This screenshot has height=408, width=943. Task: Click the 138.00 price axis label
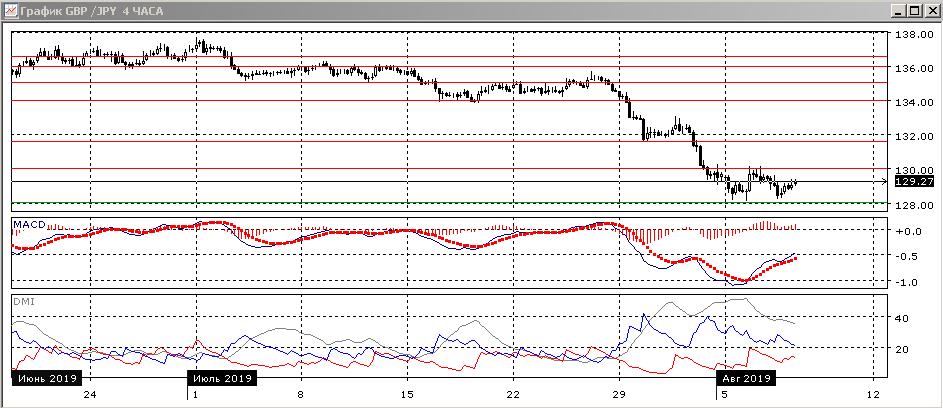(913, 35)
